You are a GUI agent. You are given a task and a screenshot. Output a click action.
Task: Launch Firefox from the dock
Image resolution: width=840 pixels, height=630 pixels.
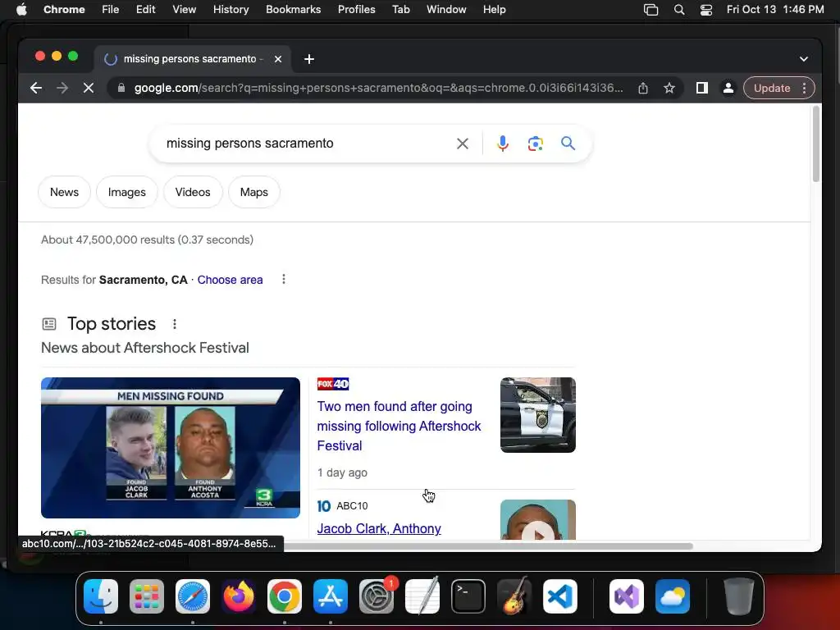[x=239, y=596]
